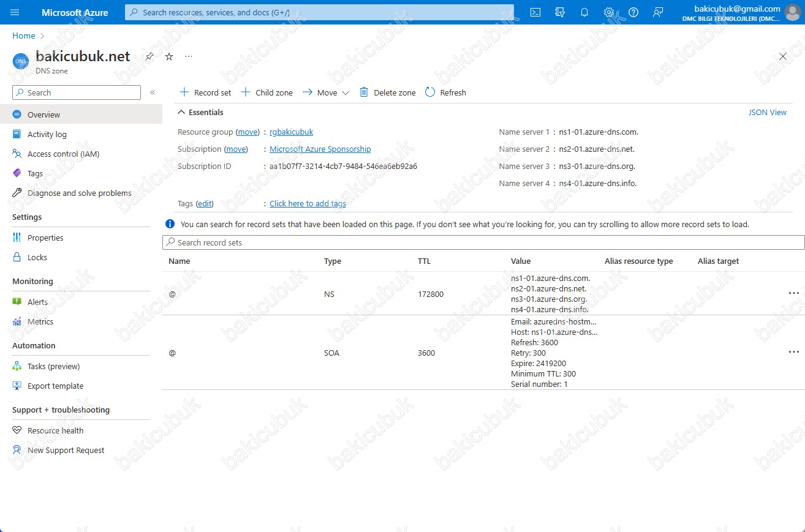The image size is (805, 532).
Task: Click edit link beside Tags
Action: point(205,203)
